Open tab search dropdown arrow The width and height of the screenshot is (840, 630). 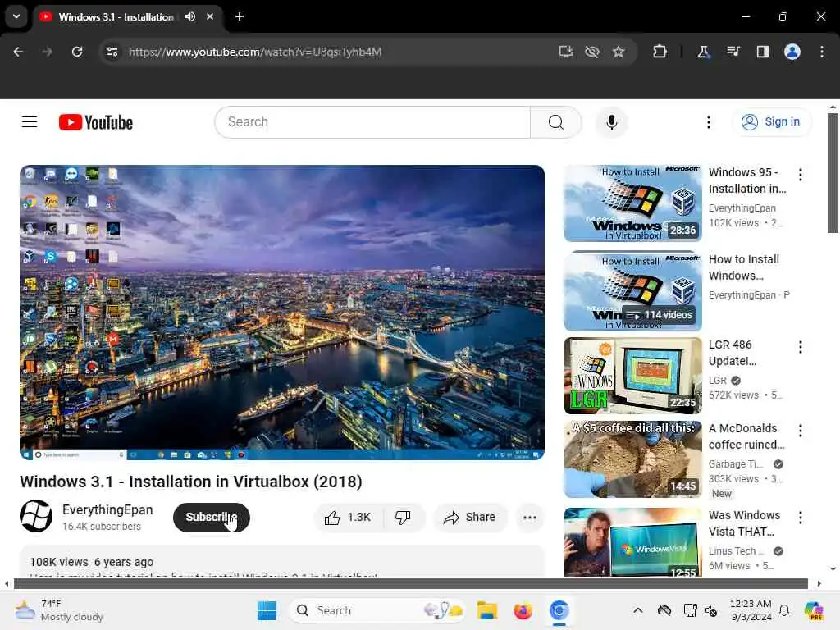16,16
